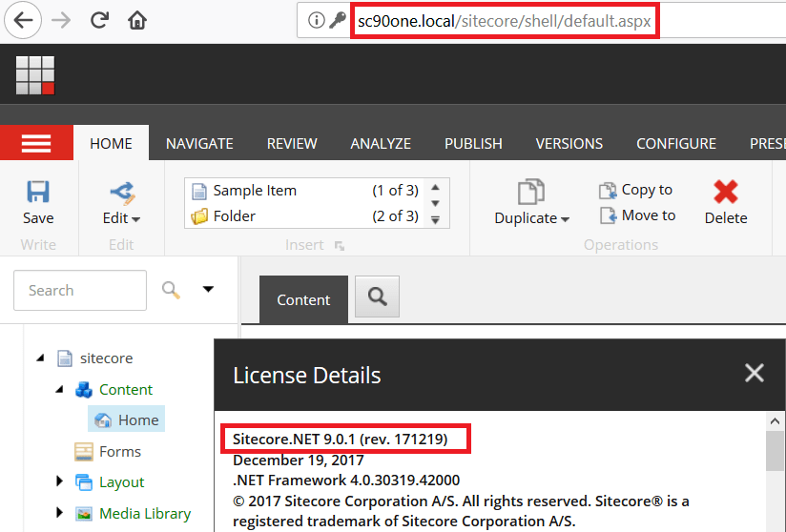Collapse the Content tree node

(59, 389)
